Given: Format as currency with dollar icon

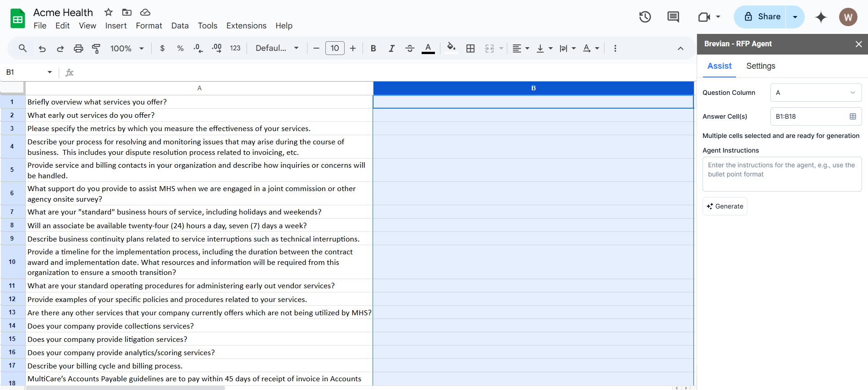Looking at the screenshot, I should 162,48.
